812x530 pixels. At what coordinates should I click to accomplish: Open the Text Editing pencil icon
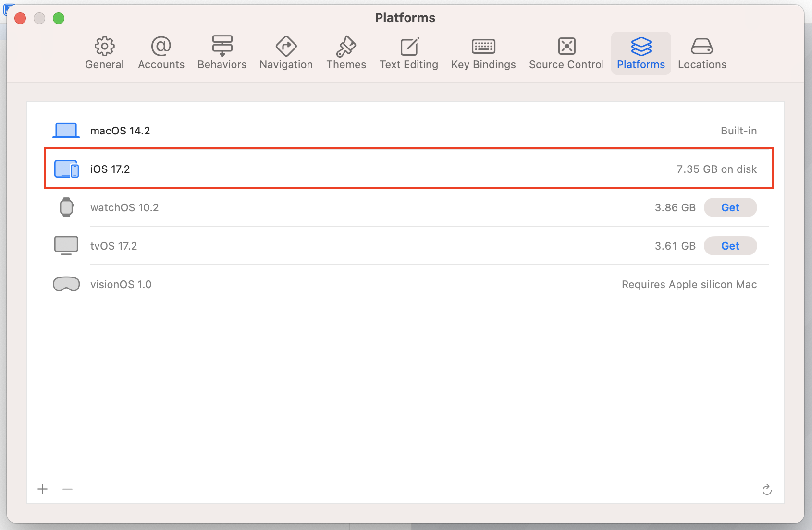(409, 46)
